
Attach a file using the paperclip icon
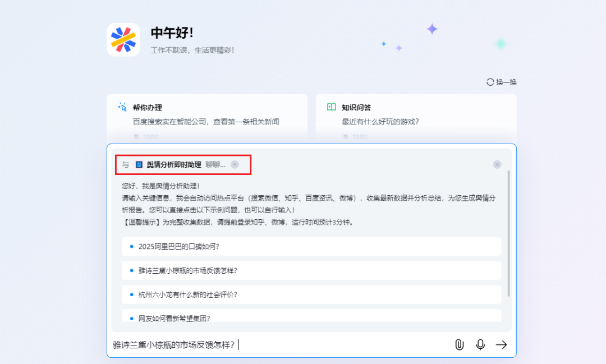coord(460,344)
